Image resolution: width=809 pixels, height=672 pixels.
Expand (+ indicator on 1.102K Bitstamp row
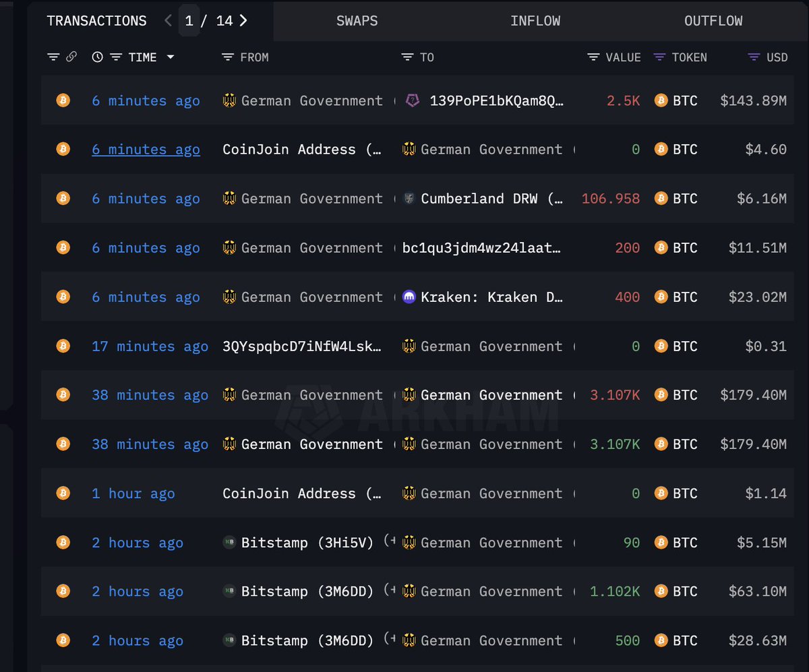390,589
